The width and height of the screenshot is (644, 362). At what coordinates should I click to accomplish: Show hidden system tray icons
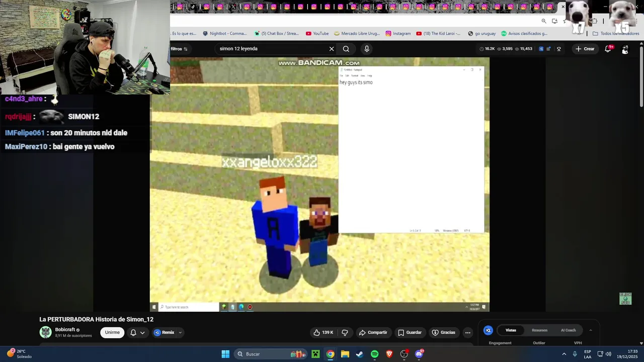coord(564,354)
